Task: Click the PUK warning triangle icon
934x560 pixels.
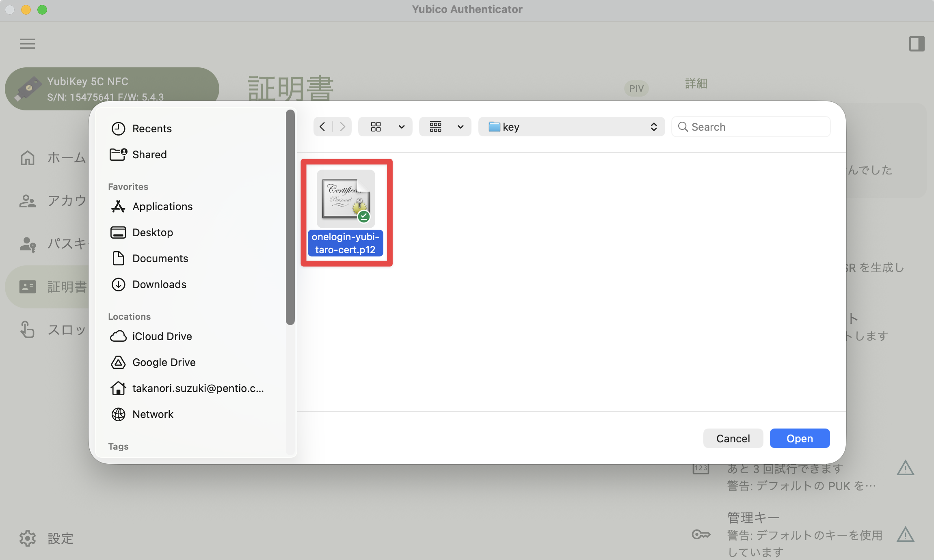Action: [x=906, y=468]
